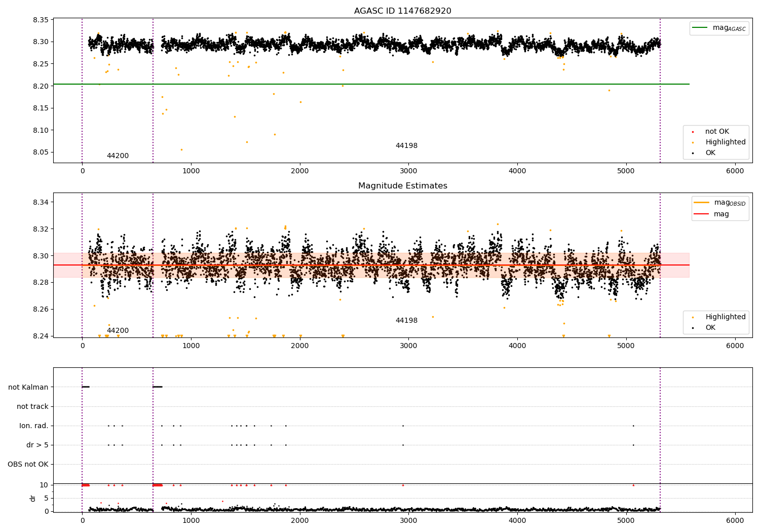This screenshot has width=760, height=532.
Task: Click the Magnitude Estimates subplot title
Action: pos(402,186)
